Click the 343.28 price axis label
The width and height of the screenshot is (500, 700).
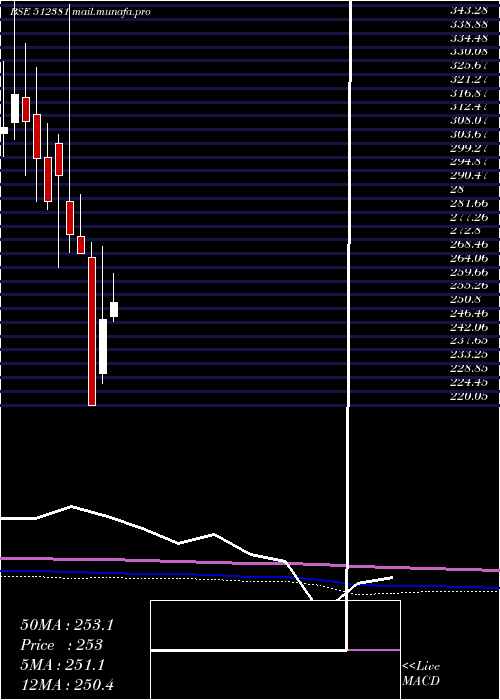(469, 10)
